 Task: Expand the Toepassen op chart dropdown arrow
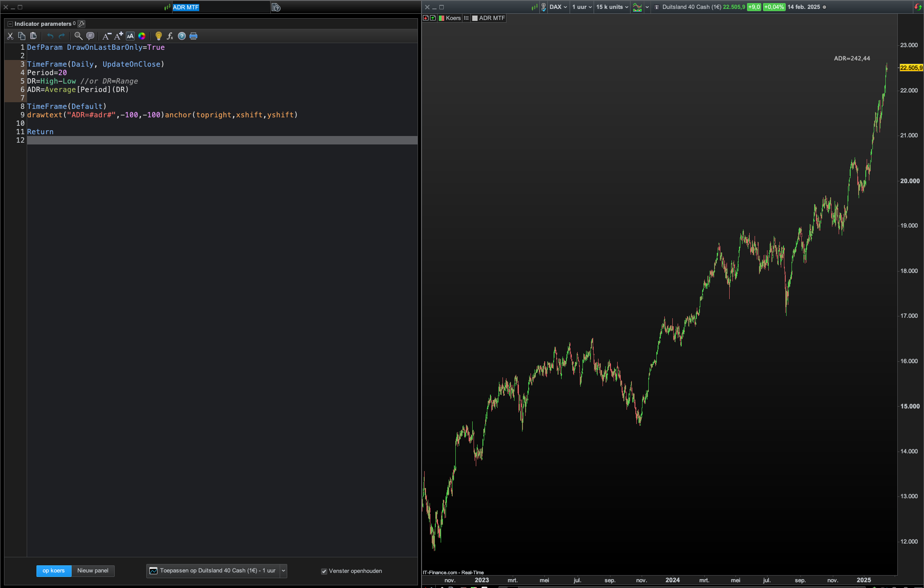point(283,571)
